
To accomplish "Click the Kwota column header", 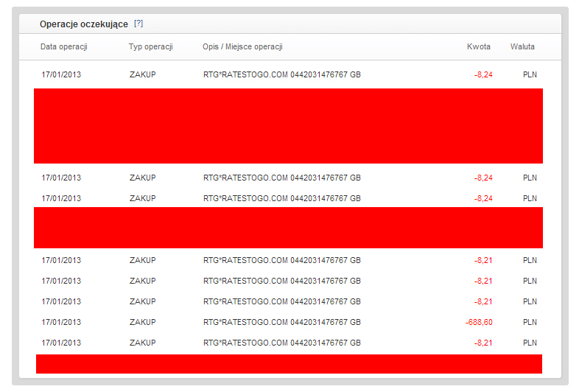I will pyautogui.click(x=479, y=47).
